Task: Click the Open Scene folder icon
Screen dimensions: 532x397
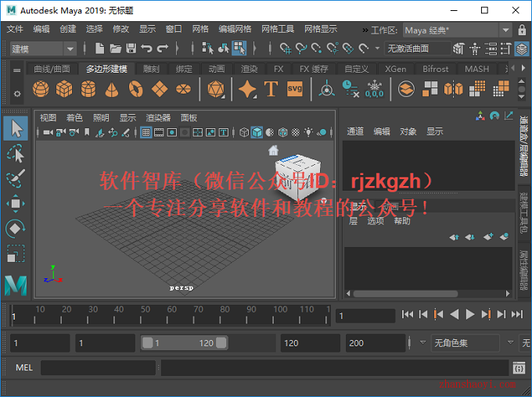Action: click(116, 48)
